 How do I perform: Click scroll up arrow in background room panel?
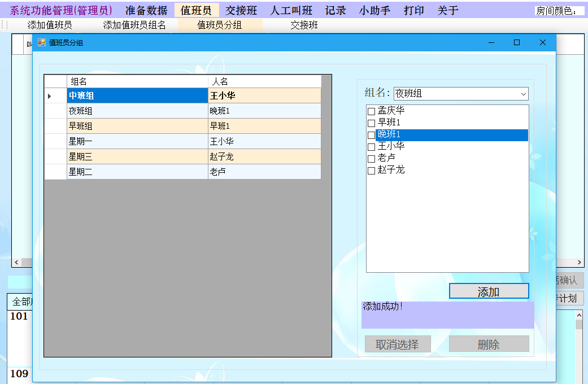[580, 315]
